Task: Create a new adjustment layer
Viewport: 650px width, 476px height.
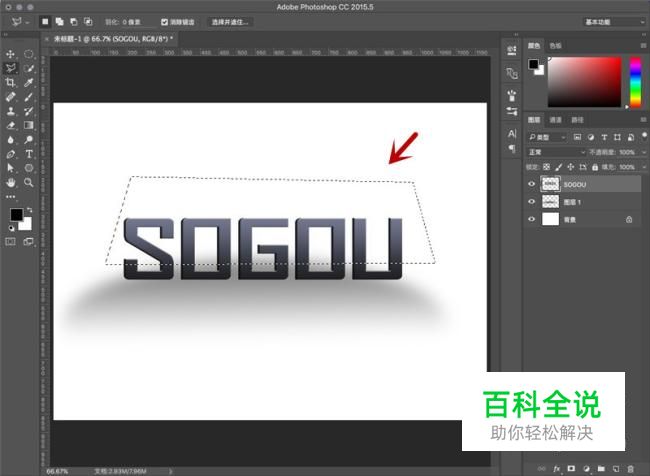Action: [x=586, y=469]
